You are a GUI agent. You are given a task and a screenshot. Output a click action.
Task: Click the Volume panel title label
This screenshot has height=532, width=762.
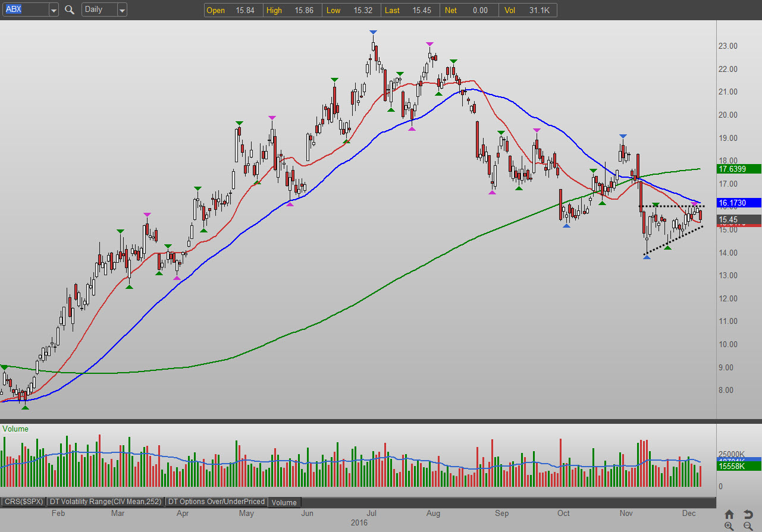pos(16,429)
